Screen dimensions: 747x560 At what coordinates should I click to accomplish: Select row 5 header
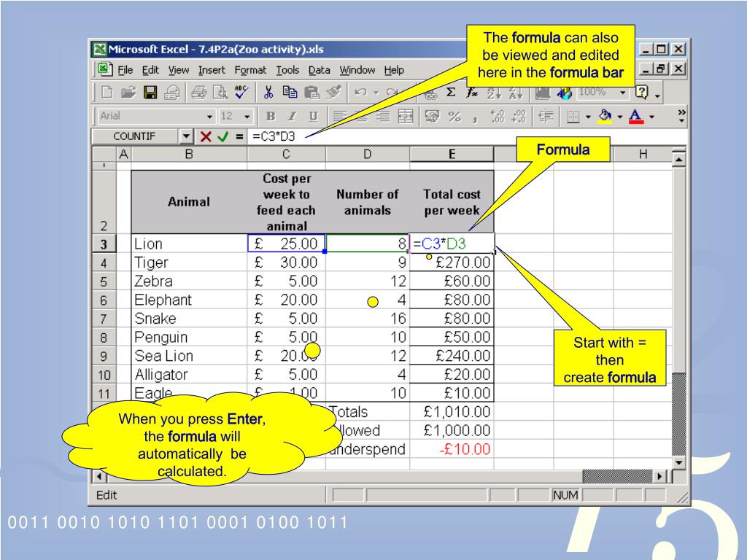point(104,281)
